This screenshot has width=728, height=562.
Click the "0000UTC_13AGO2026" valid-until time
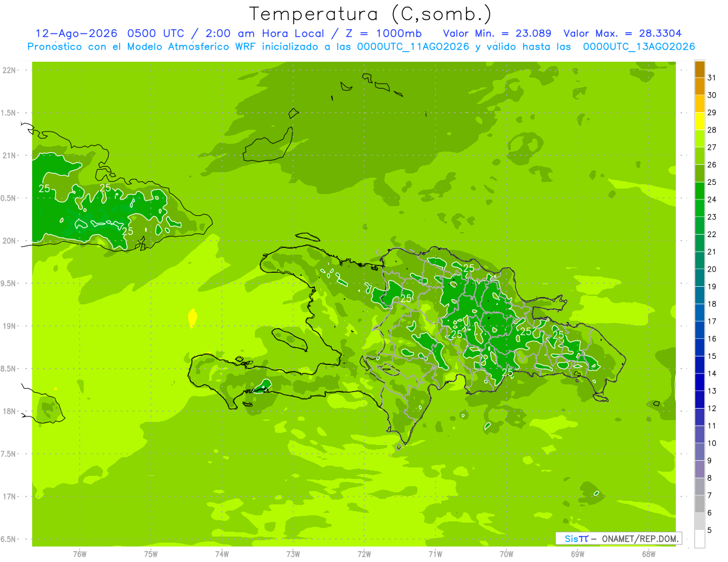click(639, 47)
